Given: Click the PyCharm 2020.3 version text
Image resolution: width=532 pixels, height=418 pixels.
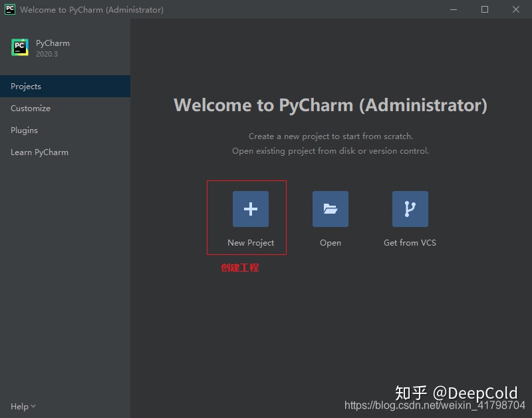Looking at the screenshot, I should pyautogui.click(x=47, y=55).
